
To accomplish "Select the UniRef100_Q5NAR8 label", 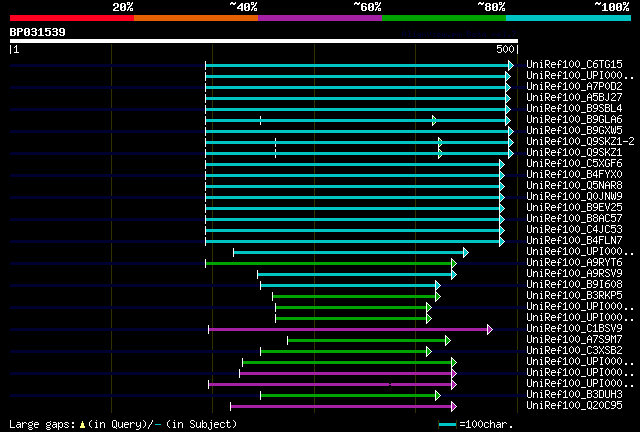I will click(574, 185).
